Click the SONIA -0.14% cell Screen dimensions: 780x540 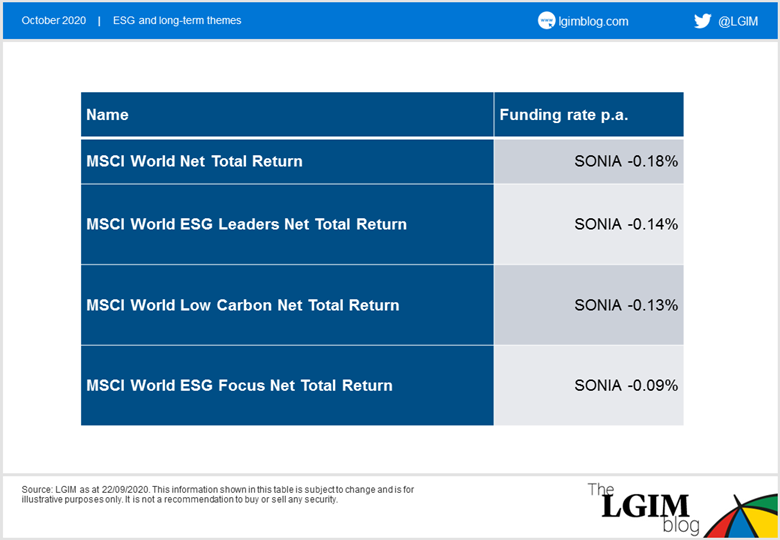[589, 224]
